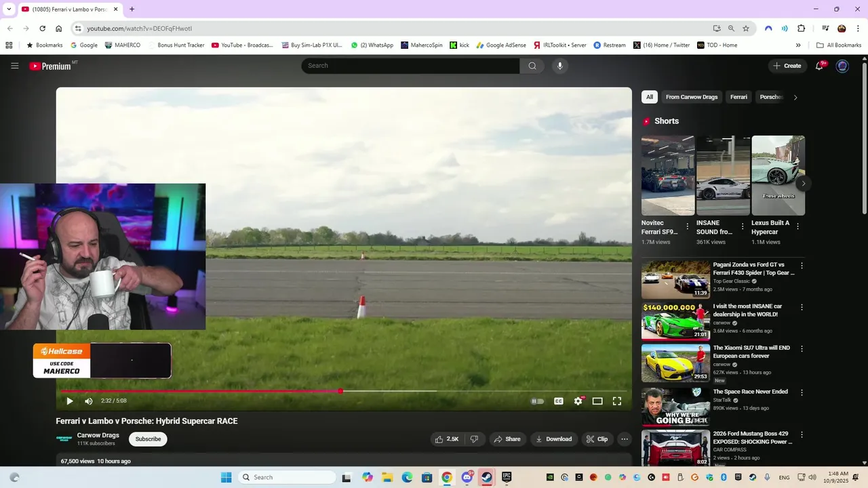
Task: Select the All filter chip
Action: click(x=650, y=97)
